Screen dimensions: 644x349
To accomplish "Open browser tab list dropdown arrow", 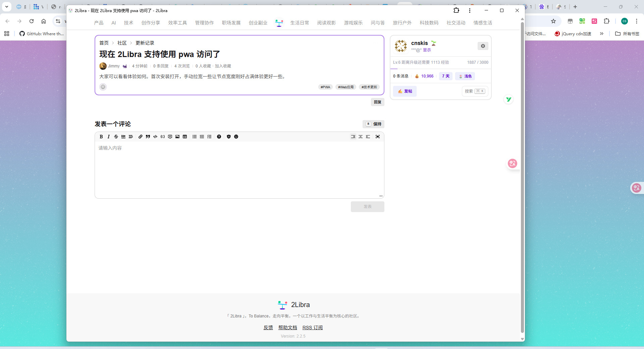I will (6, 7).
